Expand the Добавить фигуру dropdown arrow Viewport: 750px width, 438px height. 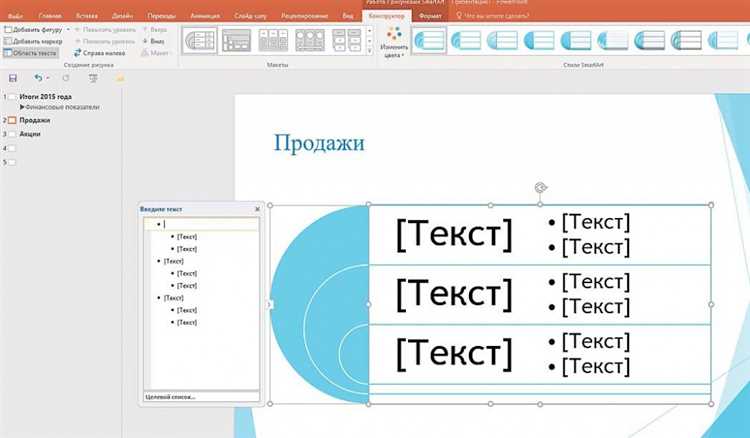[68, 30]
